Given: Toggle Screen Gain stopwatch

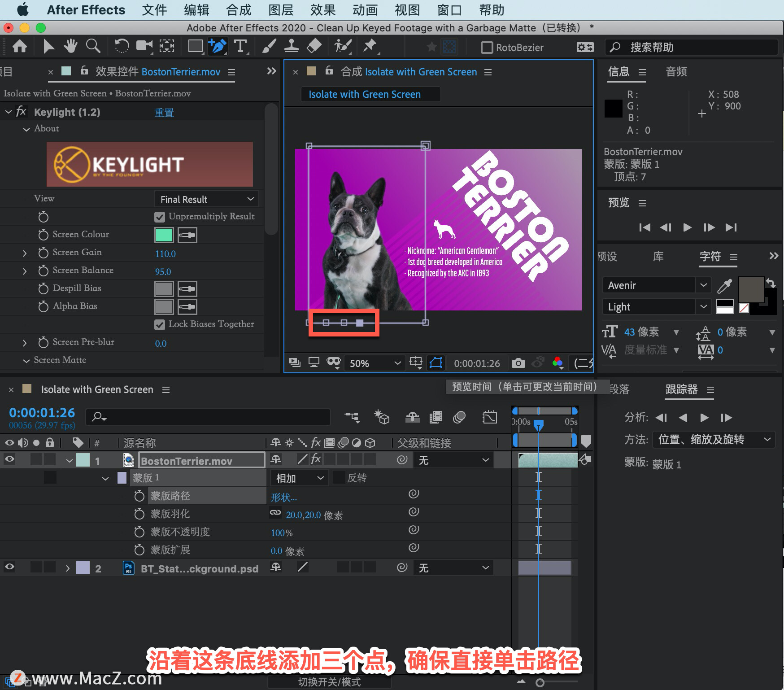Looking at the screenshot, I should click(43, 253).
